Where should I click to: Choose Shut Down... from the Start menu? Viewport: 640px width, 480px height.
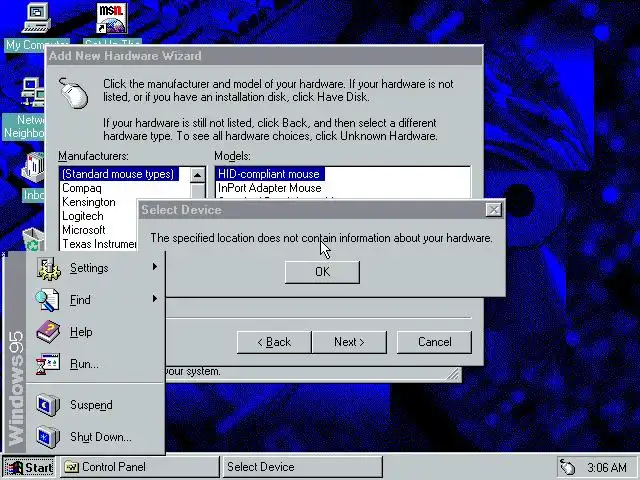coord(96,437)
